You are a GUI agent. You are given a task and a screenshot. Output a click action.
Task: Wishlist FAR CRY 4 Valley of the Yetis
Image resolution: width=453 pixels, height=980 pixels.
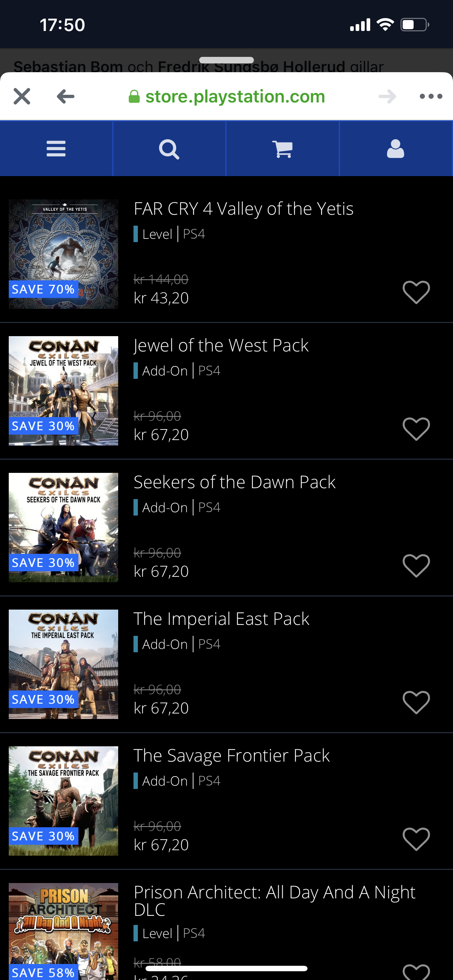pyautogui.click(x=416, y=292)
